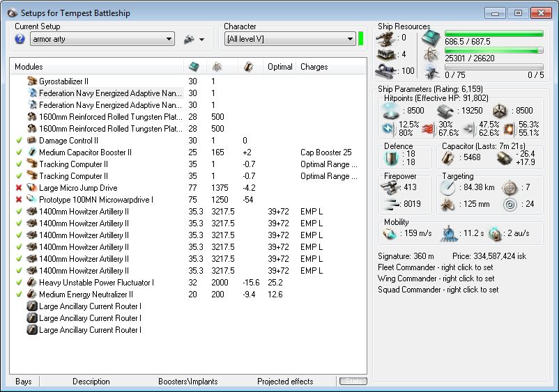Click the powergrid icon beside 25301 / 26620
This screenshot has width=559, height=392.
point(431,55)
